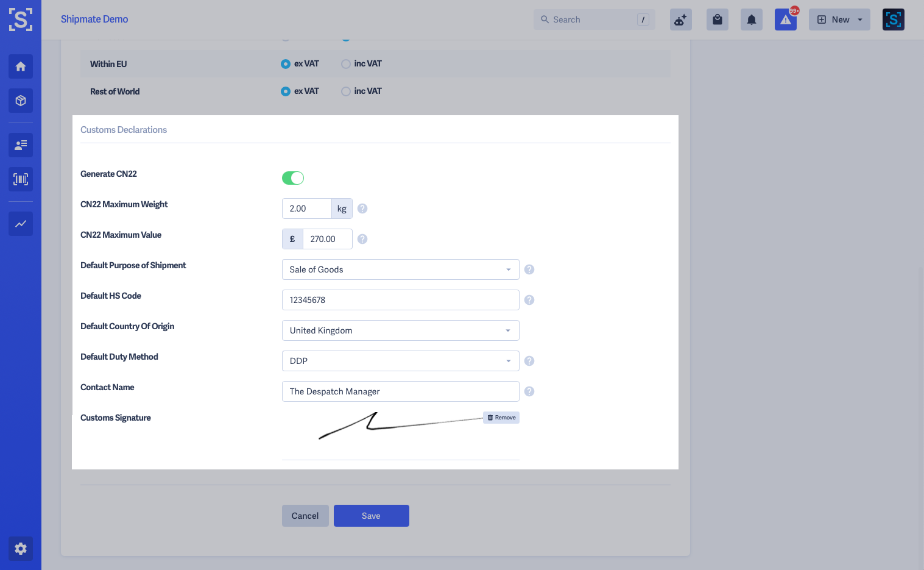This screenshot has height=570, width=924.
Task: Click help icon beside Default HS Code
Action: 529,300
